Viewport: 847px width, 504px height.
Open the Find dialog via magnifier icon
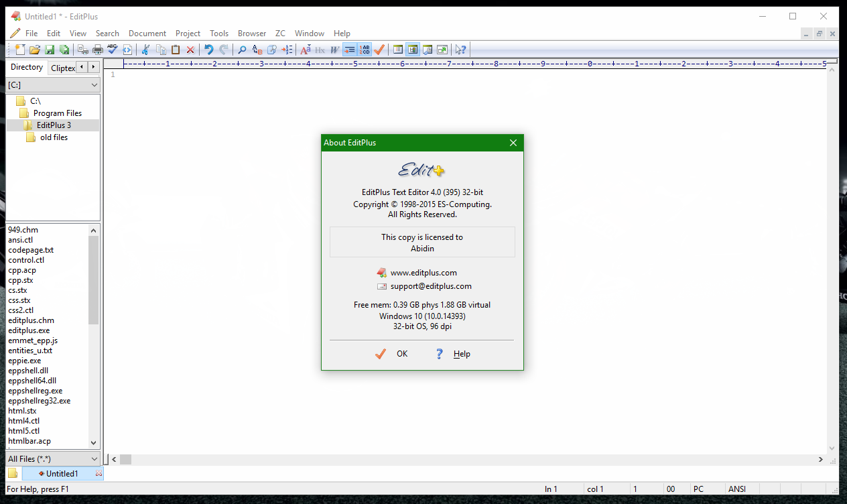pyautogui.click(x=241, y=49)
